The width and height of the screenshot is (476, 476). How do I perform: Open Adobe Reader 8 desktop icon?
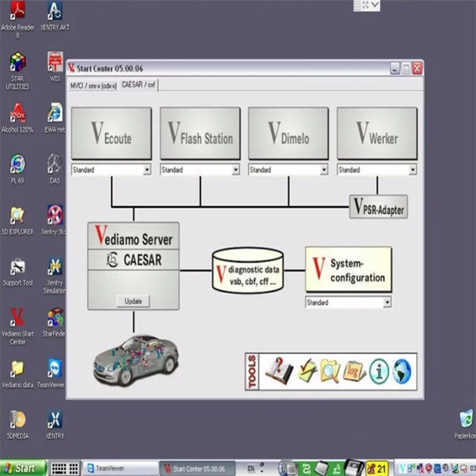point(18,20)
